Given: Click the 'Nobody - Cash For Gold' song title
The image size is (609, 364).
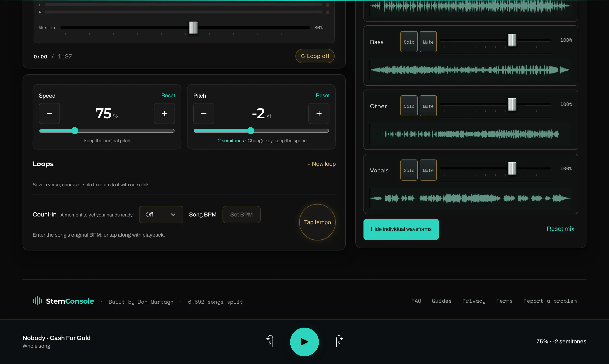Looking at the screenshot, I should point(57,338).
